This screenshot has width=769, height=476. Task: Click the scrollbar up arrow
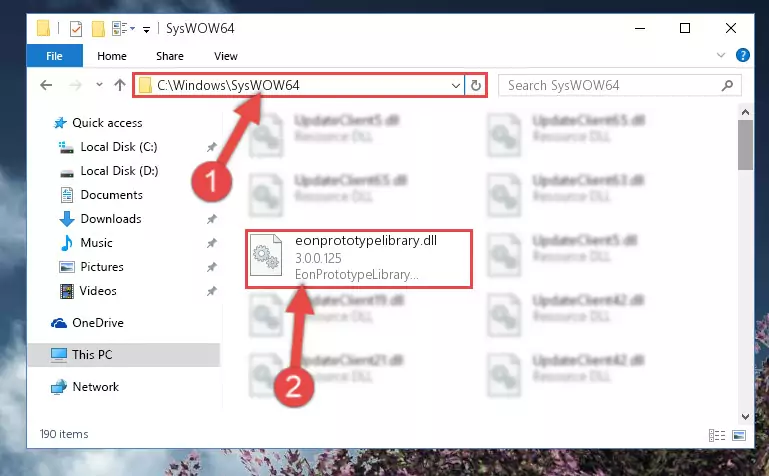[x=745, y=112]
